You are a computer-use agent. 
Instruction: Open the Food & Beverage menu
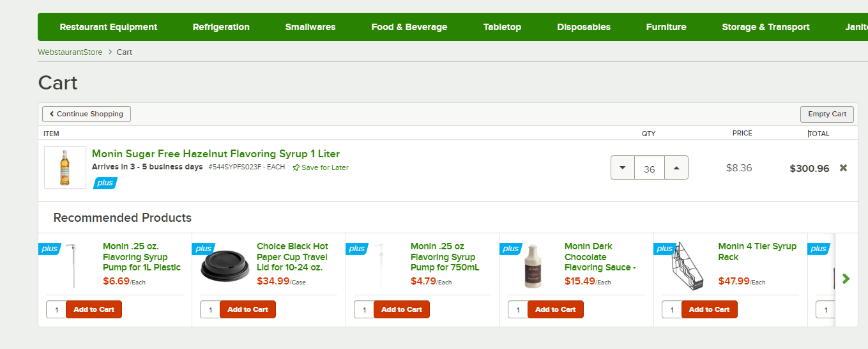409,27
